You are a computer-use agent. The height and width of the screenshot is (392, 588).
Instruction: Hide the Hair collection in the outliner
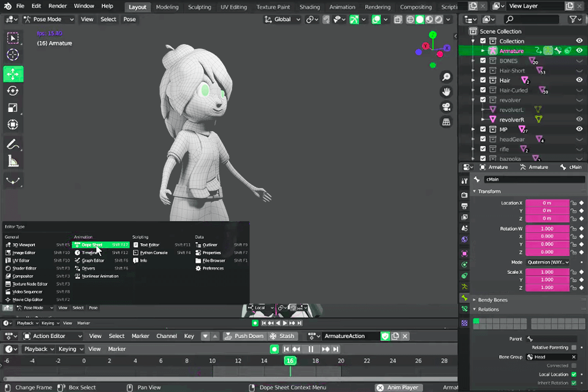click(x=579, y=80)
